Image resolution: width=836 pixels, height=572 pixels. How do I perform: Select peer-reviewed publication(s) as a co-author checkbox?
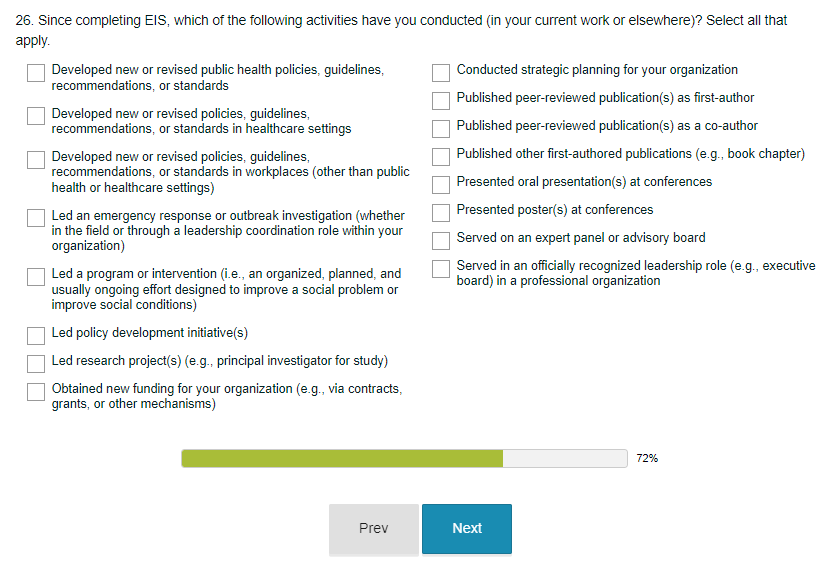coord(441,129)
